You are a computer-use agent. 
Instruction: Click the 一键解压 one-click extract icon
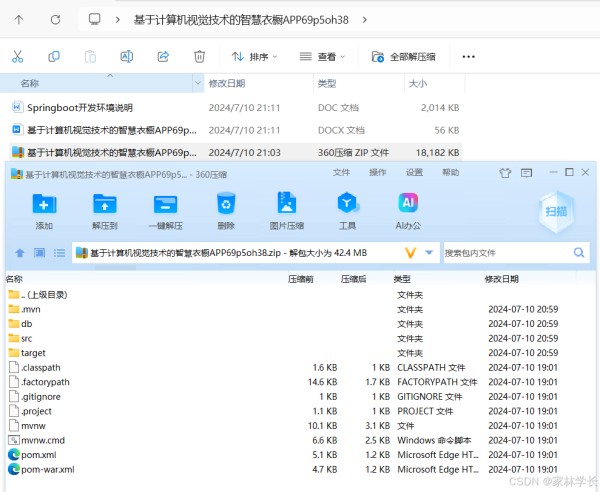click(165, 204)
